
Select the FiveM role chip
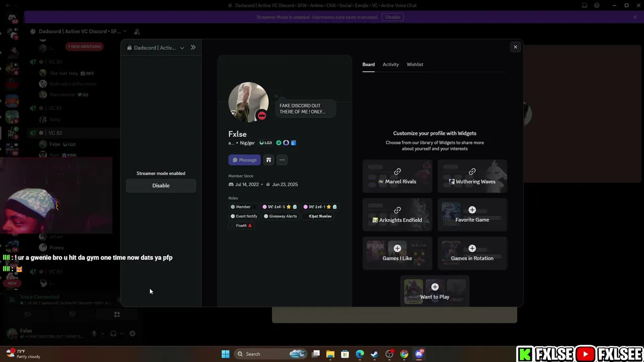[x=242, y=226]
